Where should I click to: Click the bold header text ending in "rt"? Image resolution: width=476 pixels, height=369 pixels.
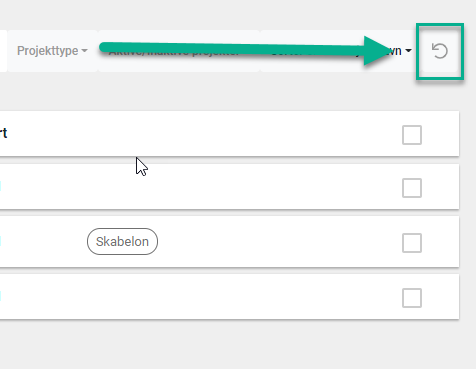coord(3,133)
